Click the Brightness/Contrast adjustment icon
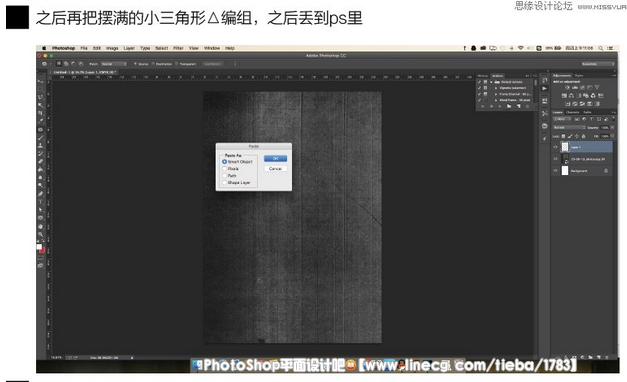This screenshot has width=627, height=382. pyautogui.click(x=567, y=87)
